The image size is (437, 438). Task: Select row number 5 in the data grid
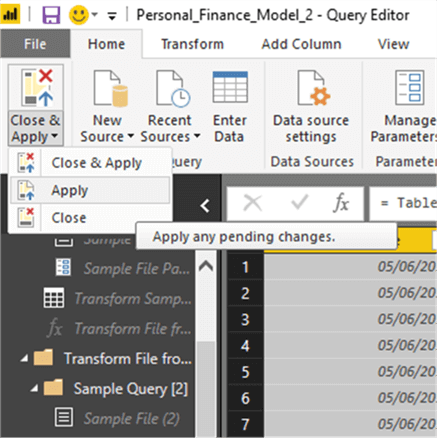click(x=245, y=372)
